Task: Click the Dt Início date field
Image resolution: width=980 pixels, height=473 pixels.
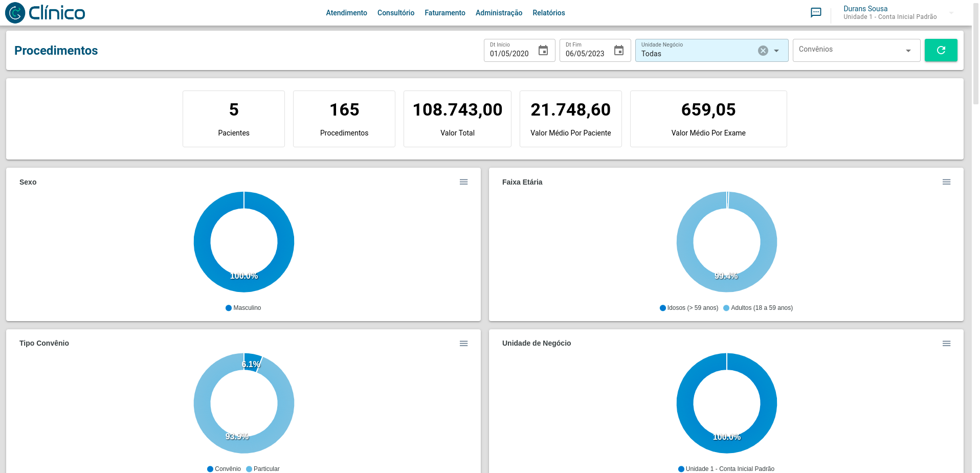Action: click(510, 53)
